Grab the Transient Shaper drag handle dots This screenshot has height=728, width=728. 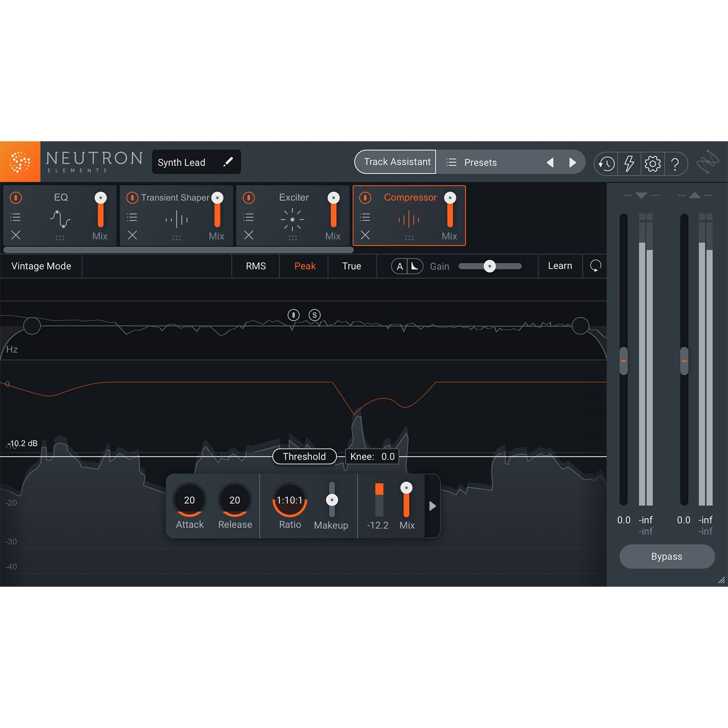pos(176,238)
